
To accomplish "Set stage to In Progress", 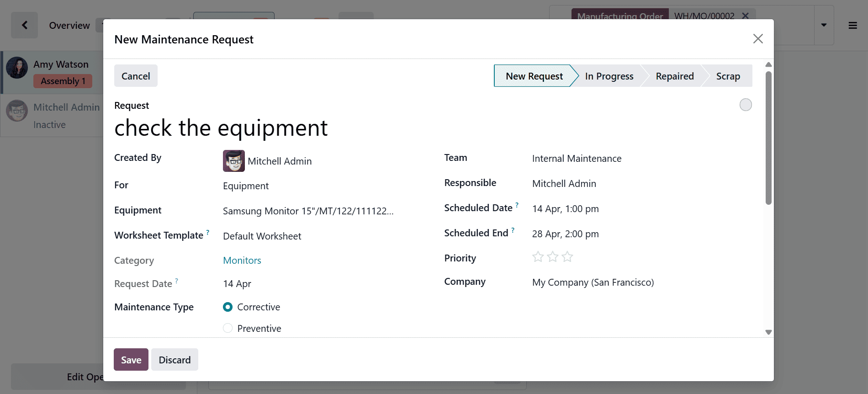I will tap(609, 76).
